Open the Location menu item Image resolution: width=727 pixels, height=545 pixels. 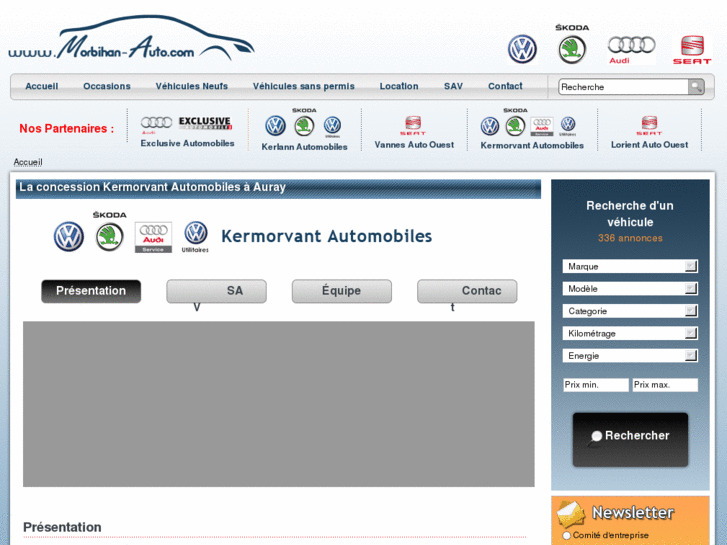(x=399, y=86)
